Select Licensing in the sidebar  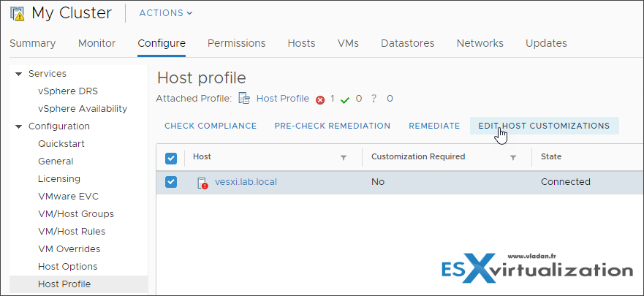coord(59,179)
